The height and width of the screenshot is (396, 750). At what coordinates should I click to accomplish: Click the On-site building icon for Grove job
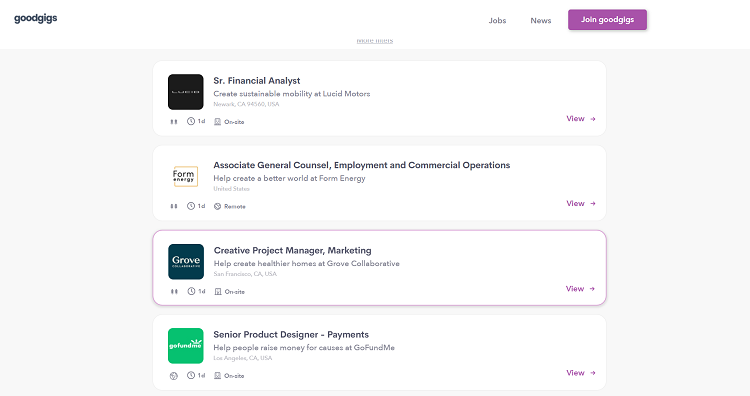point(218,292)
